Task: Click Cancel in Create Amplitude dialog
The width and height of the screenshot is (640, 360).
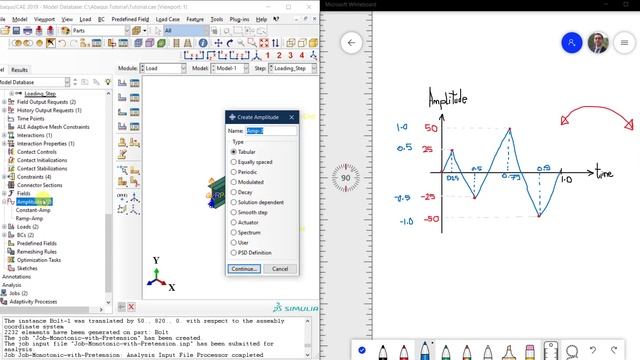Action: (x=280, y=269)
